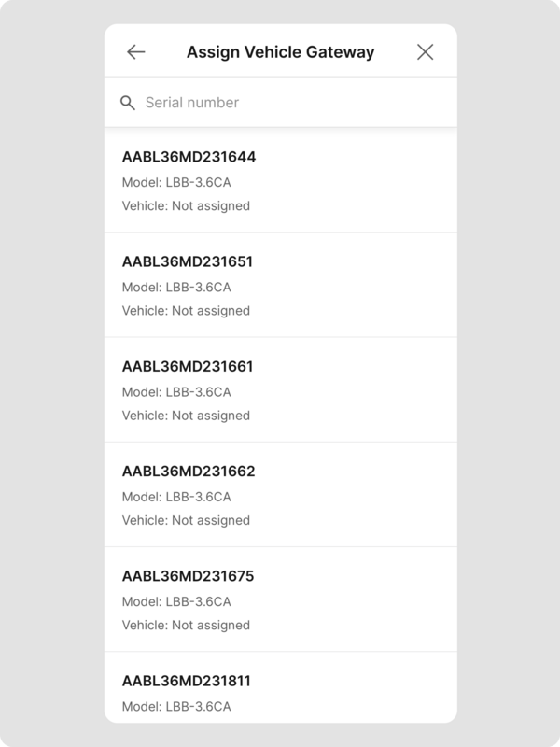This screenshot has height=747, width=560.
Task: Click 'Vehicle: Not assigned' under AABL36MD231651
Action: tap(186, 310)
